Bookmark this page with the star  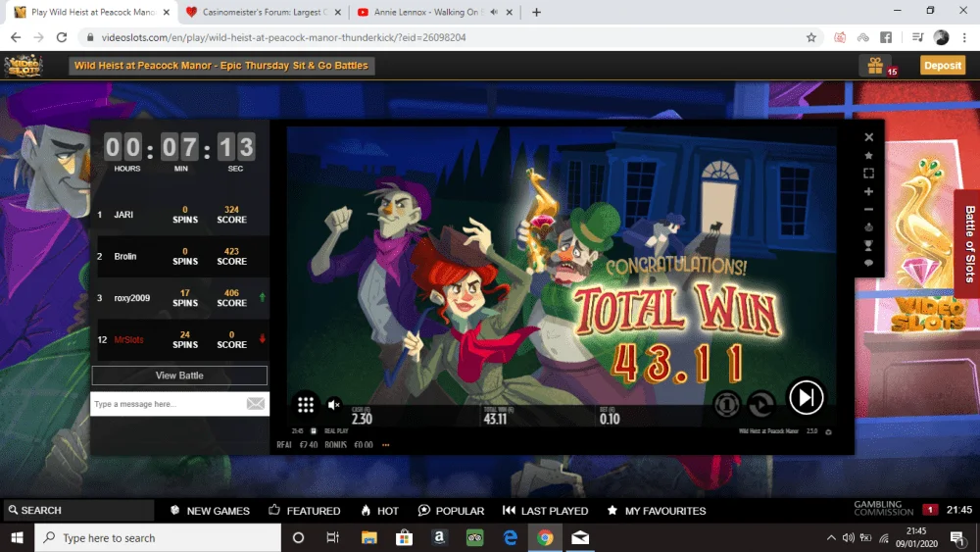point(811,37)
